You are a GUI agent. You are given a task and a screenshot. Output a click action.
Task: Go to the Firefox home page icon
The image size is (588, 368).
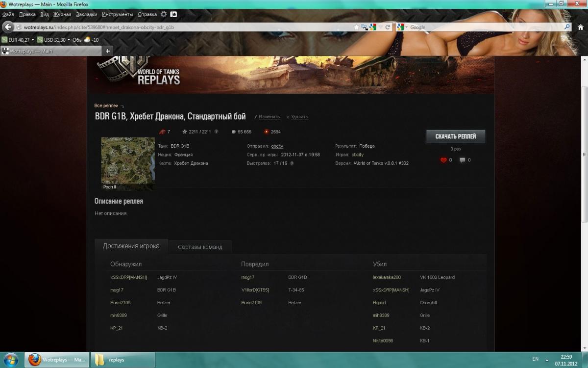point(582,27)
